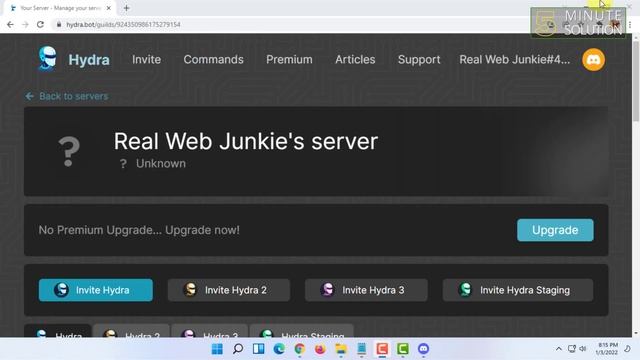Click the blue Upgrade button
The image size is (640, 360).
(555, 230)
